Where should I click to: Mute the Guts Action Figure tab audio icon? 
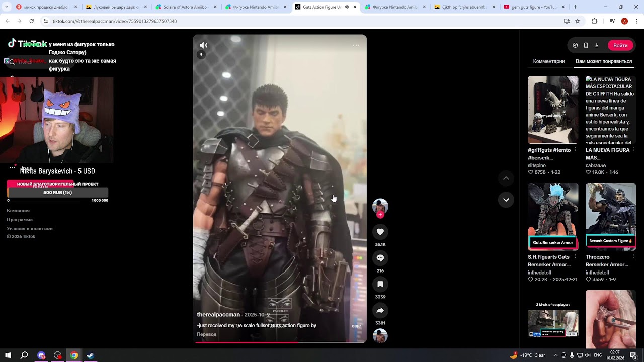(347, 7)
